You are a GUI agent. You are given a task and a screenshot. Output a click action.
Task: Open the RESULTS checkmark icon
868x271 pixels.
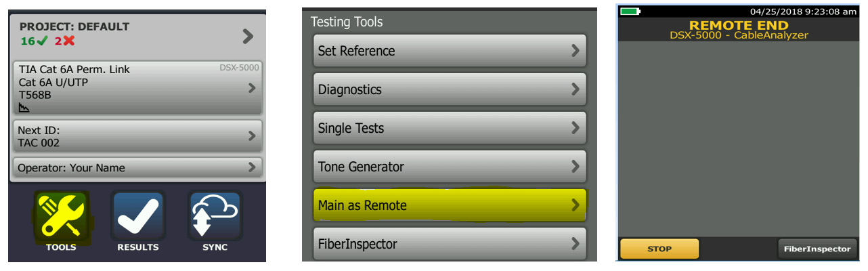(x=138, y=214)
